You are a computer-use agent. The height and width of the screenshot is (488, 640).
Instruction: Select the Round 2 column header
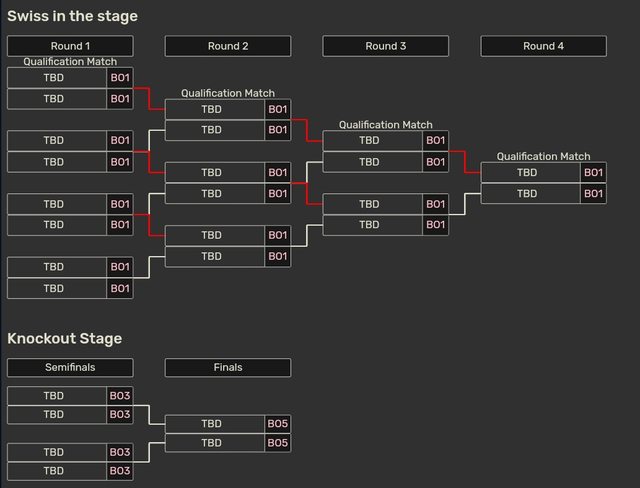pyautogui.click(x=228, y=46)
